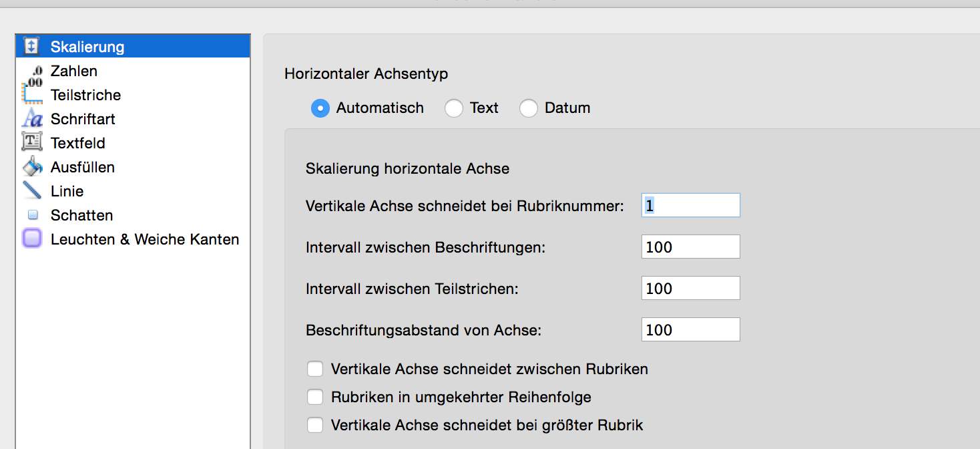Image resolution: width=980 pixels, height=449 pixels.
Task: Click the Leuchten & Weiche Kanten glow icon
Action: [33, 239]
